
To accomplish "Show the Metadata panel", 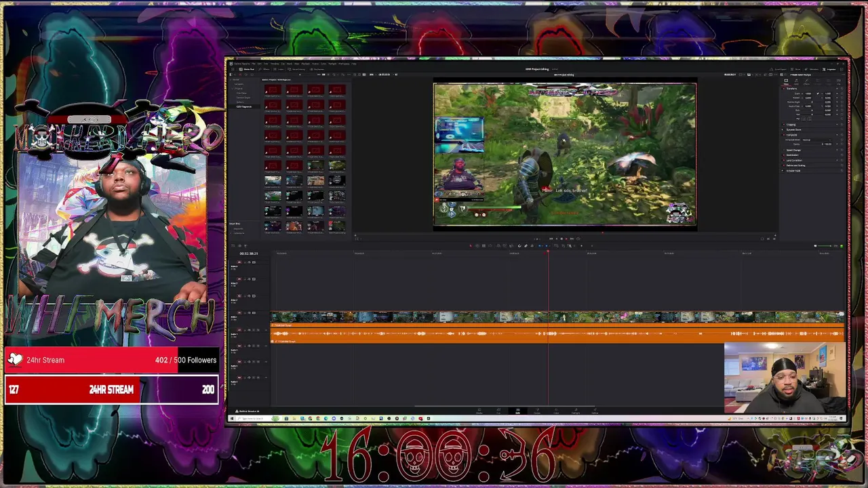I will (x=811, y=69).
